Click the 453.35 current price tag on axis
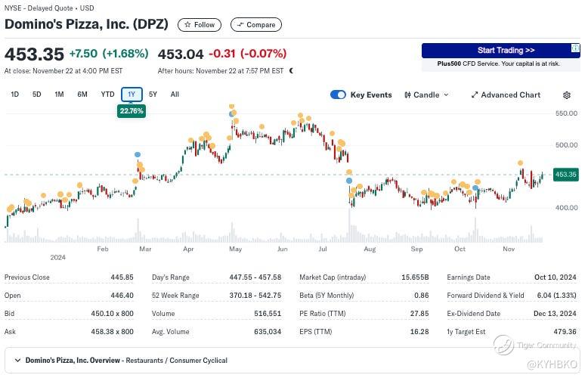This screenshot has height=378, width=588. [x=566, y=175]
